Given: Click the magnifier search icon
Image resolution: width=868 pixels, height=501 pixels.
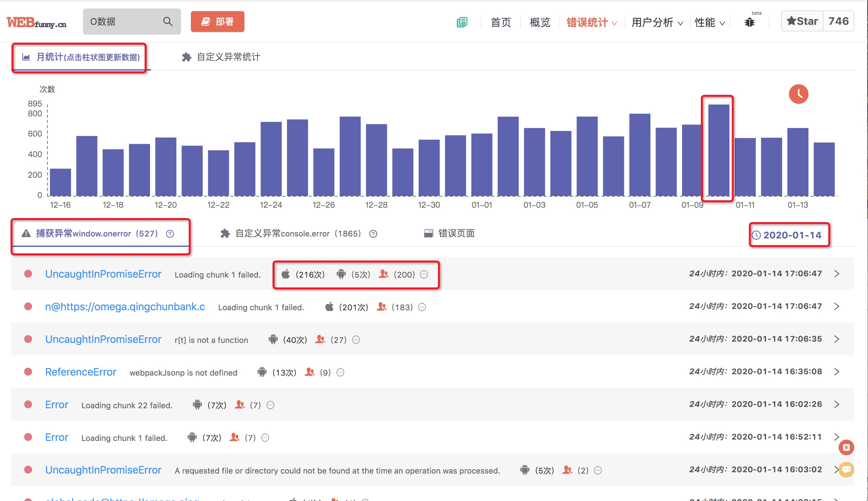Looking at the screenshot, I should (168, 22).
